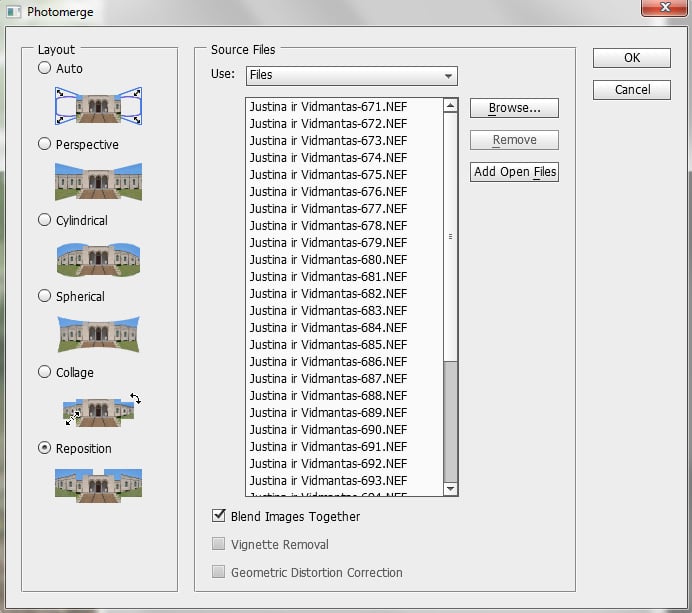
Task: Click the Photomerge title bar icon
Action: click(13, 11)
